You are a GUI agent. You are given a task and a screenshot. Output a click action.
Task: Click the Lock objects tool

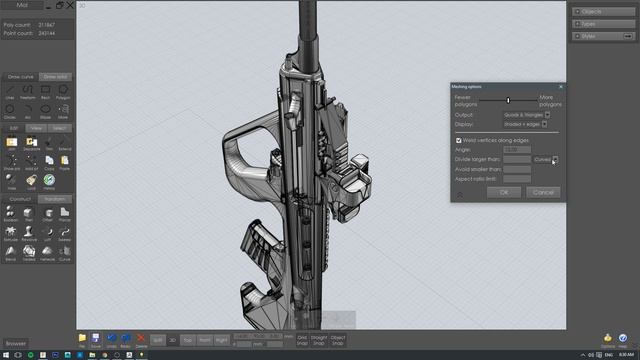[31, 182]
